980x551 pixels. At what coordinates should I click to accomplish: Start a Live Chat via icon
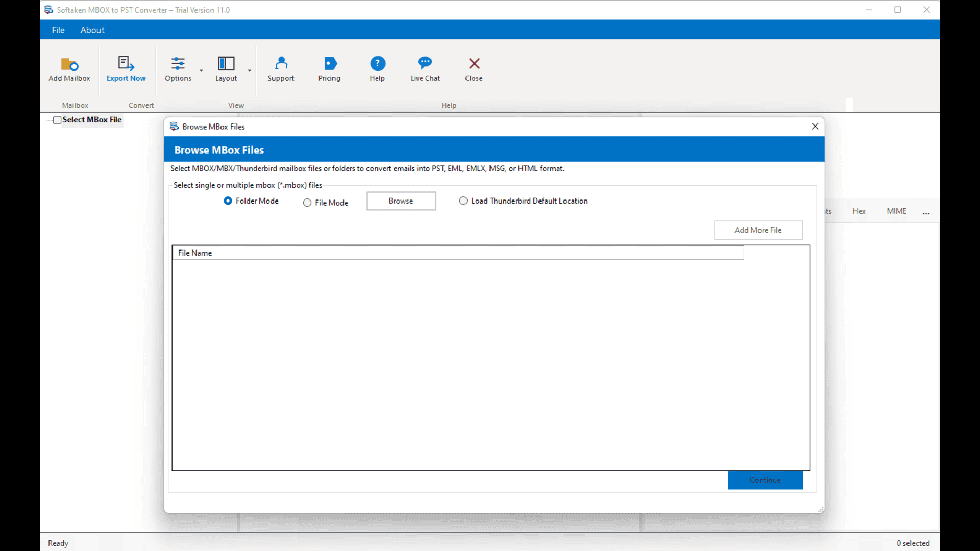click(x=425, y=63)
